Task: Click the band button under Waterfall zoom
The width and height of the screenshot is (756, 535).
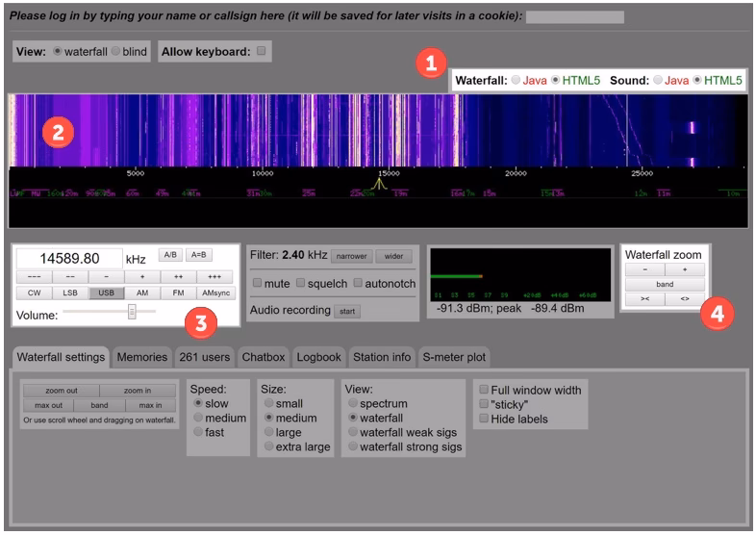Action: [x=665, y=284]
